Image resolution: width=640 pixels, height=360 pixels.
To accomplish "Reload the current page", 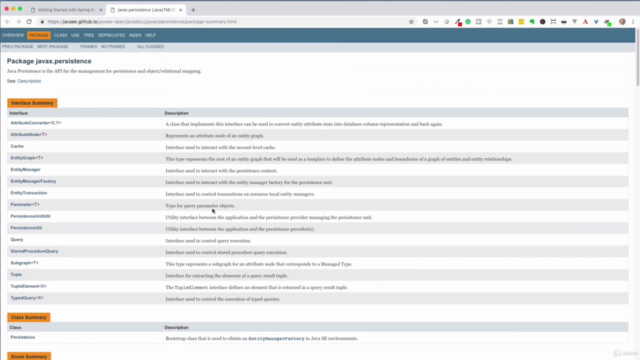I will [x=29, y=22].
